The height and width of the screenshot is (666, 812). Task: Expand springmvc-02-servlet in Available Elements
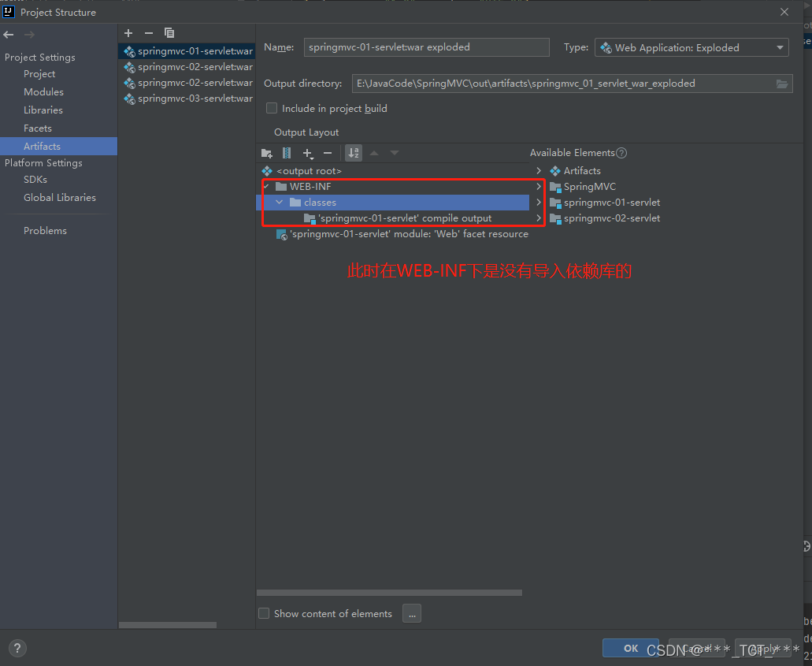click(x=539, y=218)
